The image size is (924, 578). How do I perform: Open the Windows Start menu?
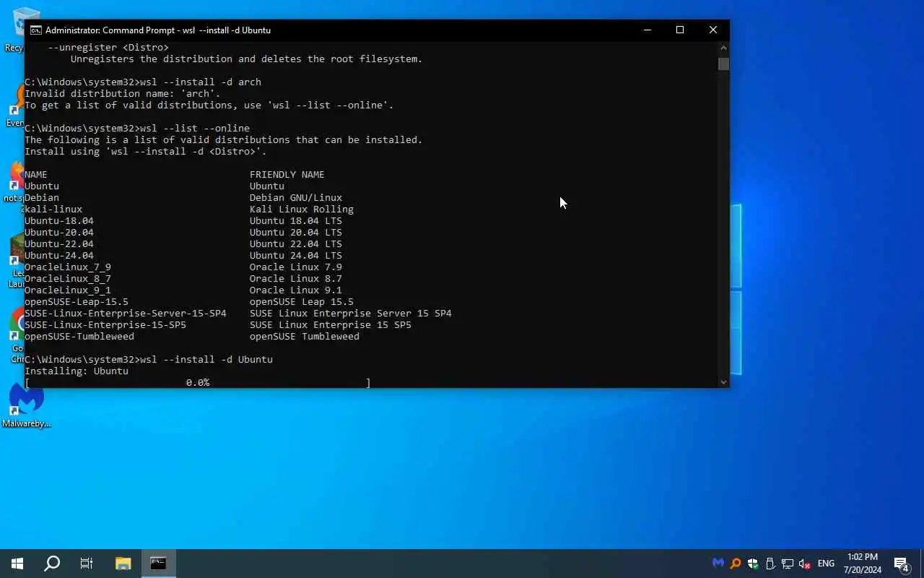point(17,564)
